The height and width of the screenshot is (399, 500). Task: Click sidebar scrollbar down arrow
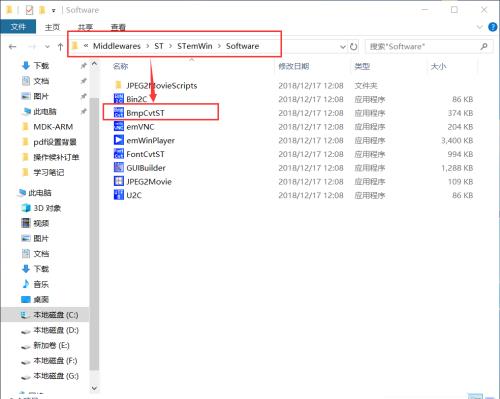94,388
